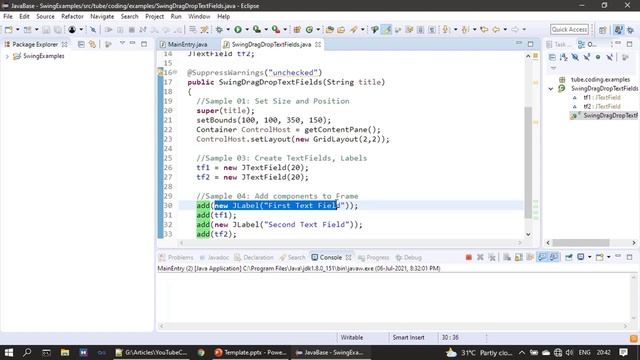
Task: Select the SwingExamples project
Action: point(43,56)
